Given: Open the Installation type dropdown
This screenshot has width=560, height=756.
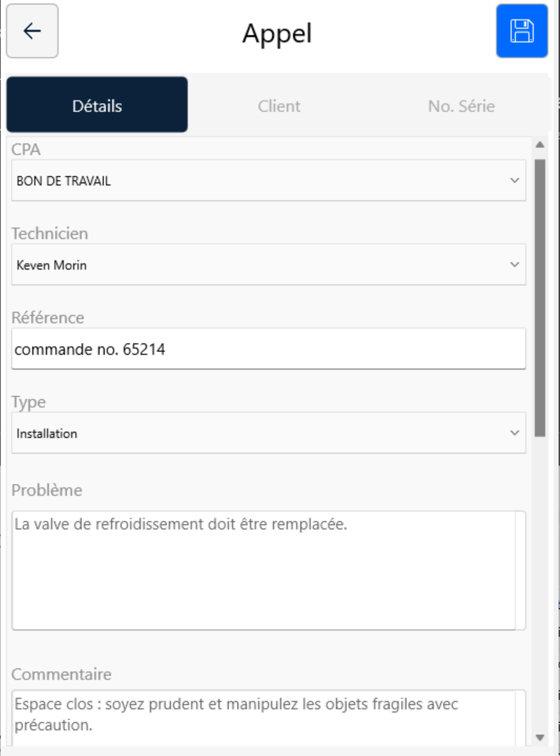Looking at the screenshot, I should 268,433.
